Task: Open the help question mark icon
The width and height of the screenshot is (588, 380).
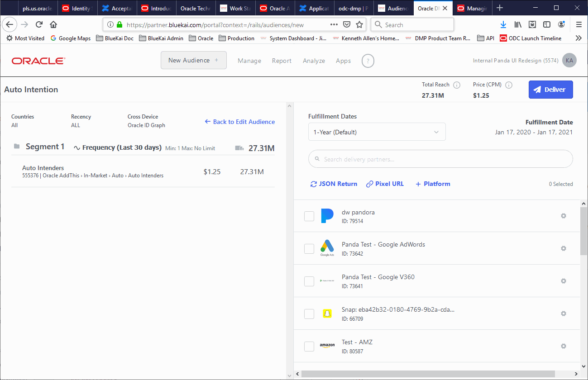Action: (368, 61)
